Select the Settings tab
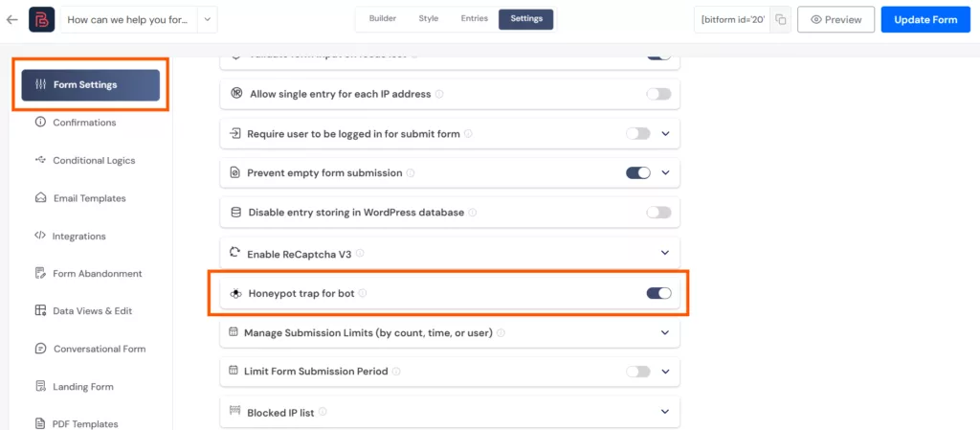Viewport: 980px width, 430px height. [526, 19]
